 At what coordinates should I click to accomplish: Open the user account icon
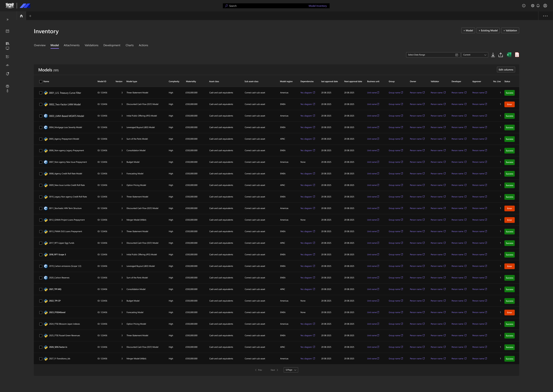coord(545,6)
